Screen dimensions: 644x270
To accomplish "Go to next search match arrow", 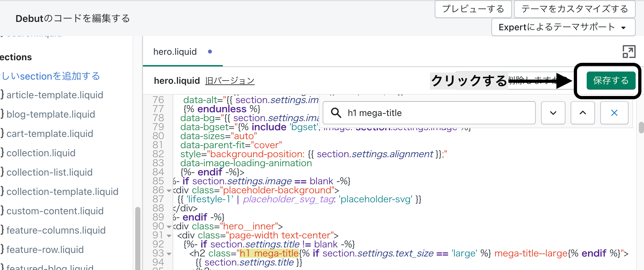I will click(553, 113).
